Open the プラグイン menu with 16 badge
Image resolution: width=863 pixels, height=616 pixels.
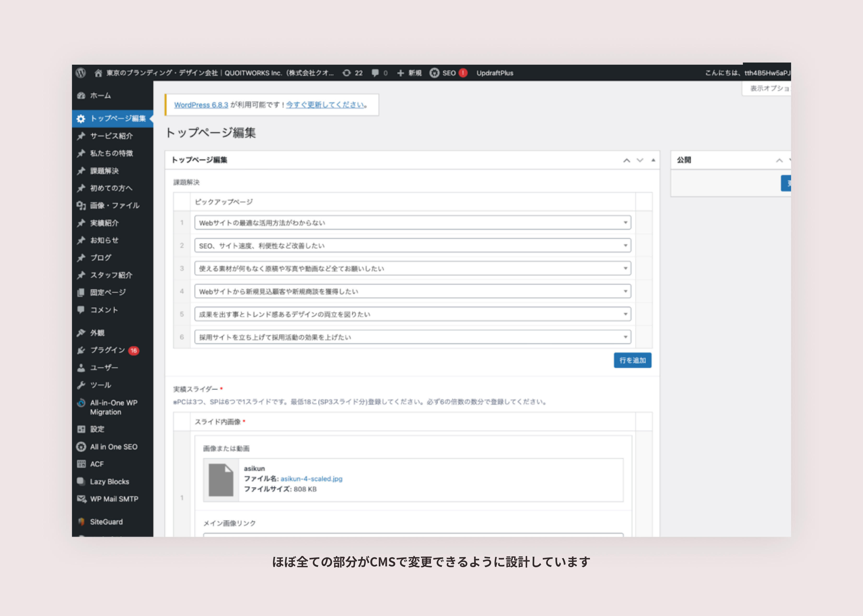[x=108, y=350]
